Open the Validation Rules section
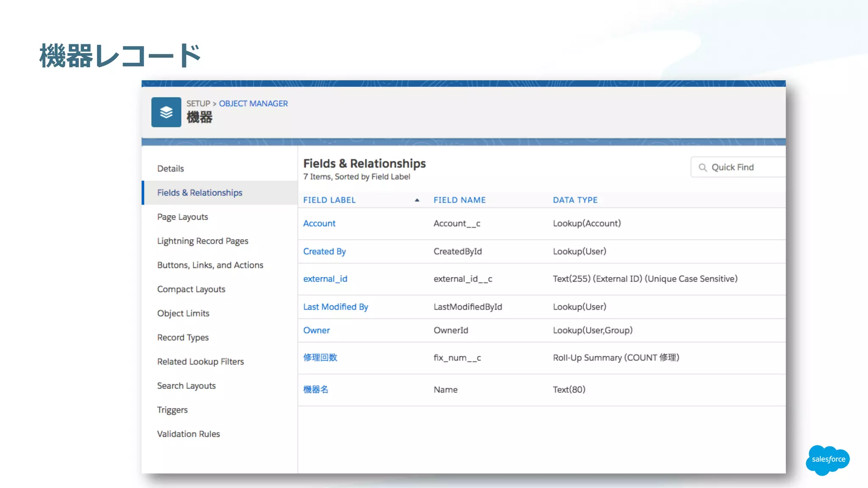 (188, 434)
